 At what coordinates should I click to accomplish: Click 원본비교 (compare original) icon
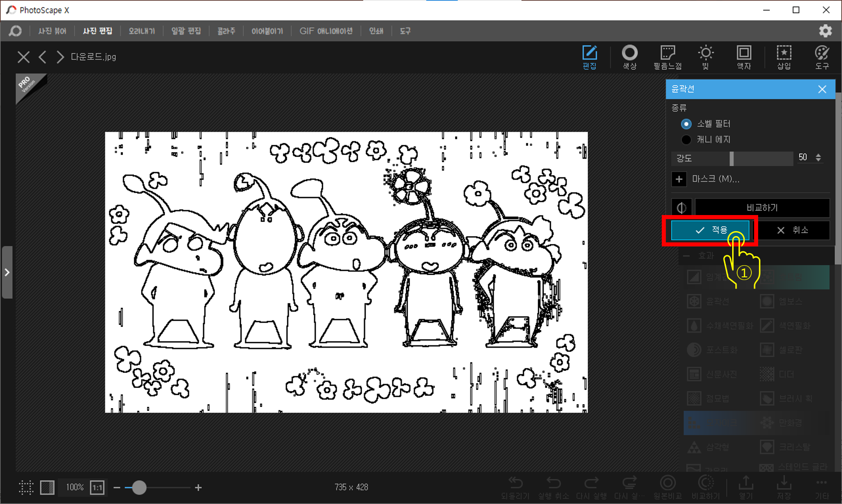[668, 487]
